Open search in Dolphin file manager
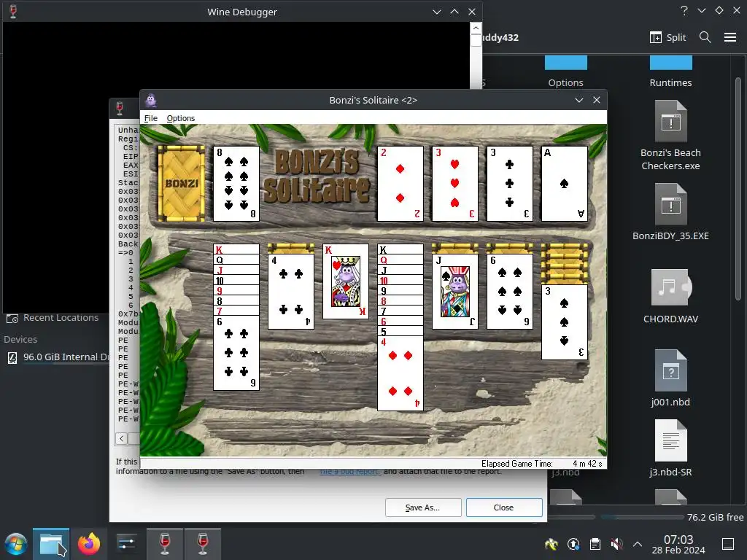Viewport: 747px width, 560px height. (705, 37)
